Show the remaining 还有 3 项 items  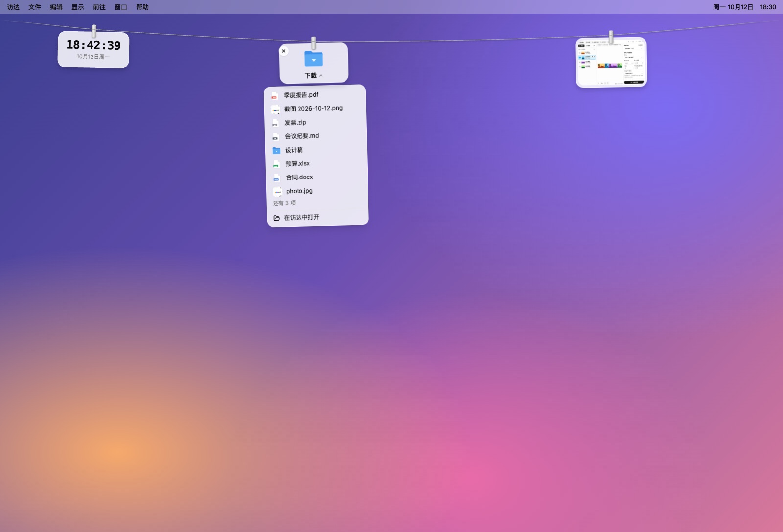(284, 203)
